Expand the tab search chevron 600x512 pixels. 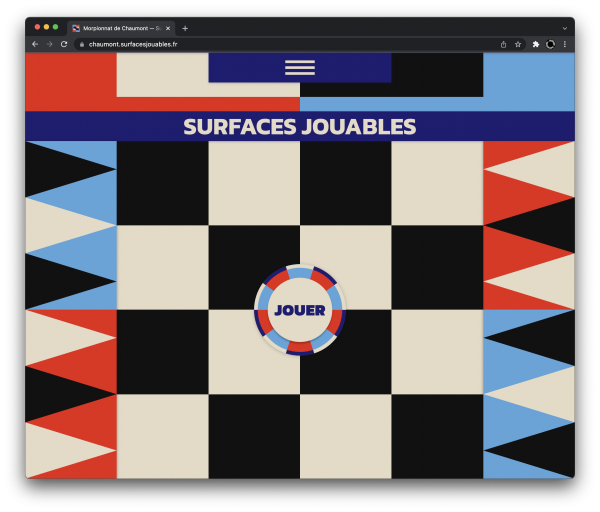[x=564, y=28]
